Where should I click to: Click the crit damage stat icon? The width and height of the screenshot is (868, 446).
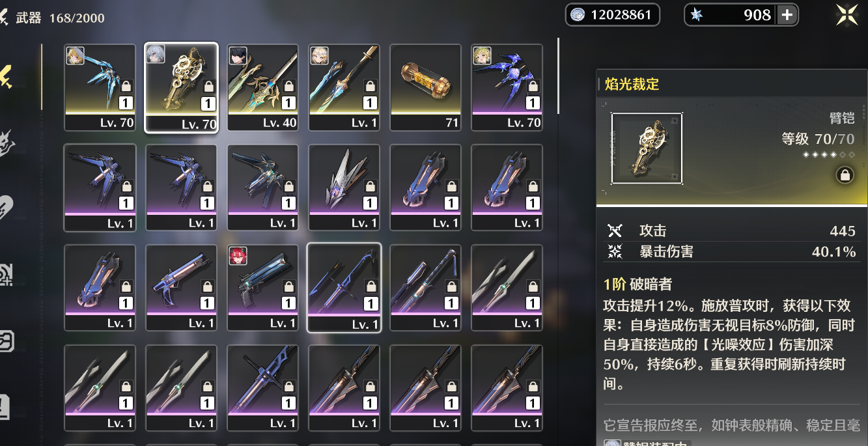tap(615, 251)
